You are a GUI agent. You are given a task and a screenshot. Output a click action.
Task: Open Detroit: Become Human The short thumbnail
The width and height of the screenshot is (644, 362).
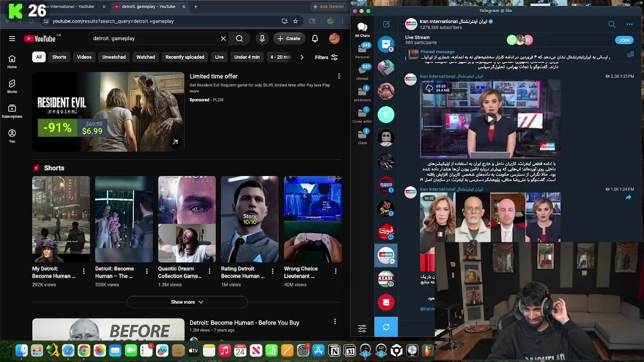point(124,219)
